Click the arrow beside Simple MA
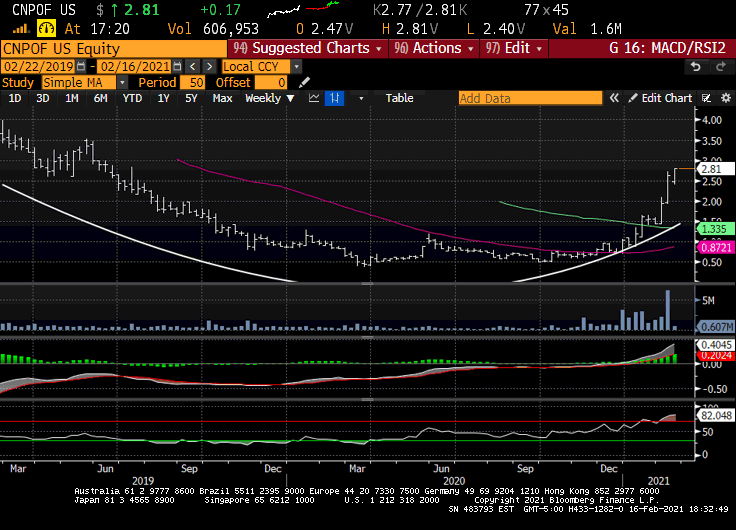The image size is (736, 530). click(122, 83)
